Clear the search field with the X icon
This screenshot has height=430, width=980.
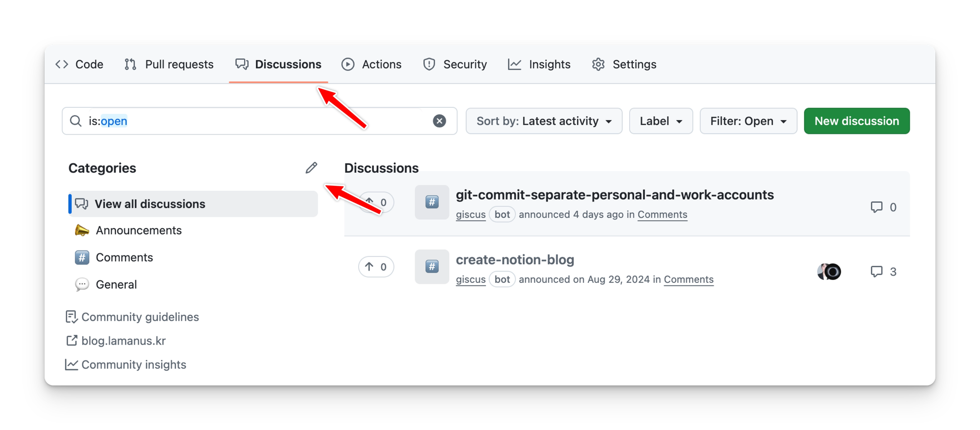click(x=440, y=121)
